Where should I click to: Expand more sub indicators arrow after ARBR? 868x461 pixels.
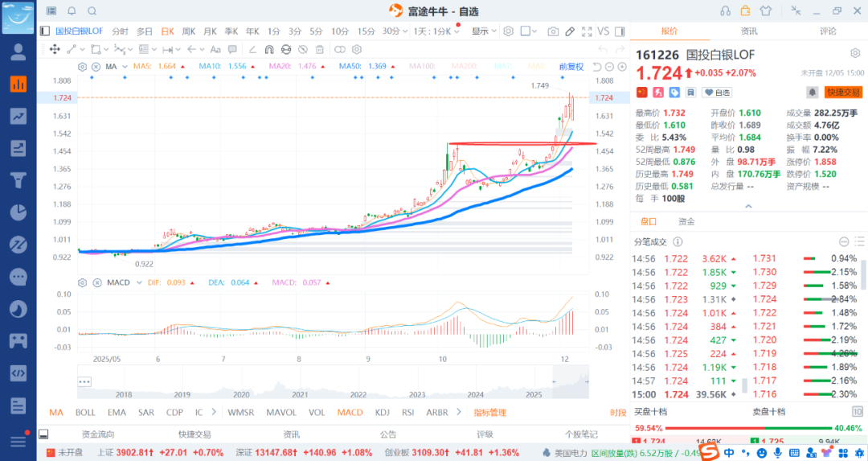tap(459, 412)
